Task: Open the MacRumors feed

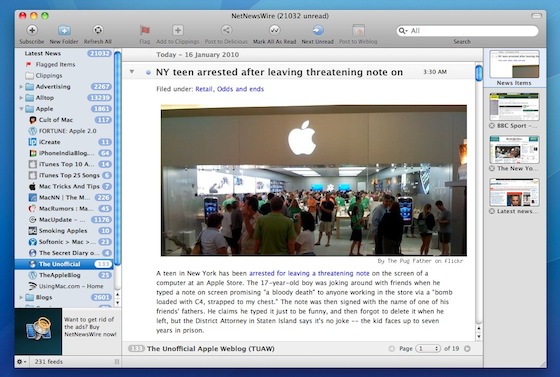Action: [65, 208]
